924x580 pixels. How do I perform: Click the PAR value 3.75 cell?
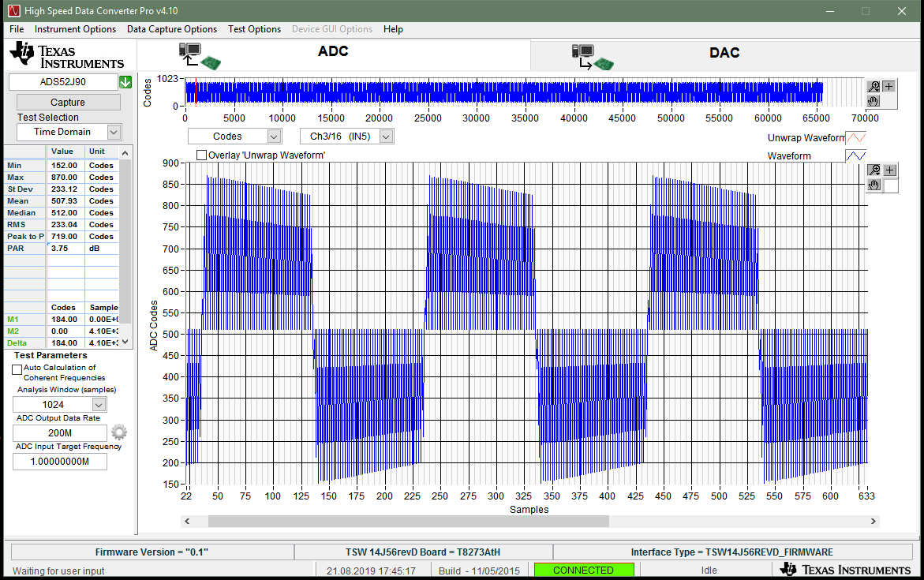[65, 248]
